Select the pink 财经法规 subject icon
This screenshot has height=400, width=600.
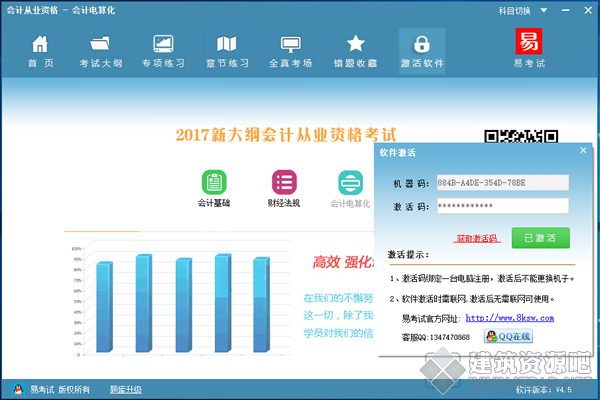coord(284,182)
